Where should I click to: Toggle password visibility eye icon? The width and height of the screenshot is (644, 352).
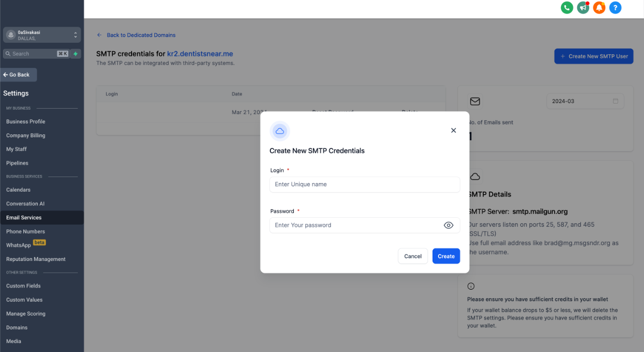coord(449,225)
